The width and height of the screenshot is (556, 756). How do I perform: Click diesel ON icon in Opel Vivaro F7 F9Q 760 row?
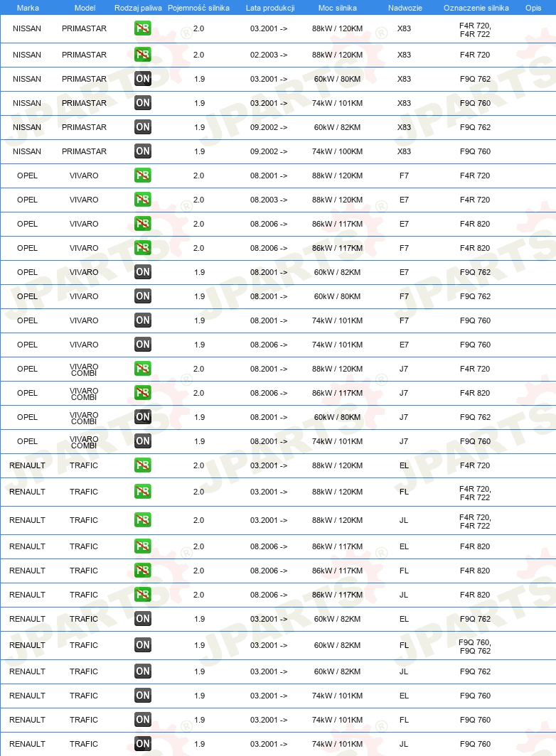tap(142, 320)
